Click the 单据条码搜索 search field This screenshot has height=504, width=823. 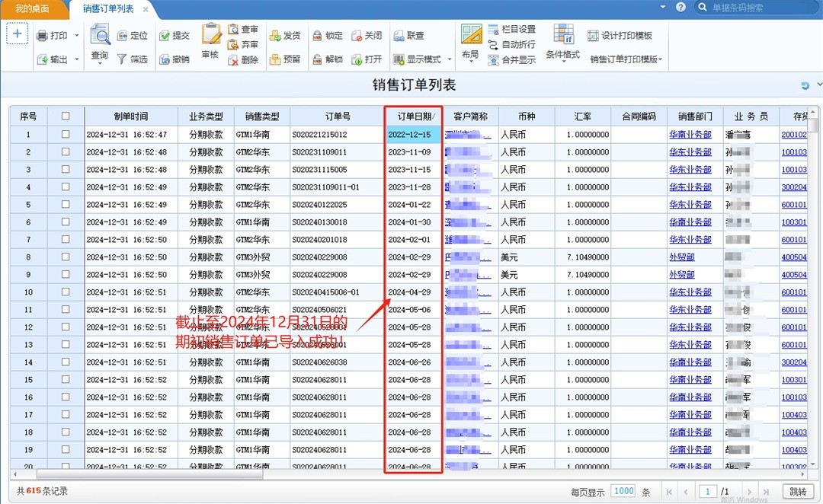762,8
